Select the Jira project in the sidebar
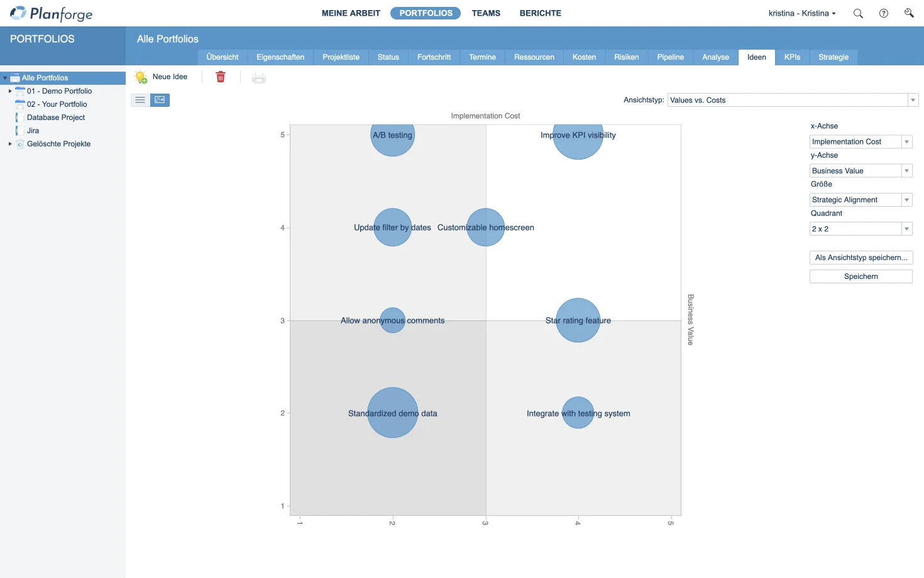This screenshot has height=578, width=924. (x=33, y=130)
